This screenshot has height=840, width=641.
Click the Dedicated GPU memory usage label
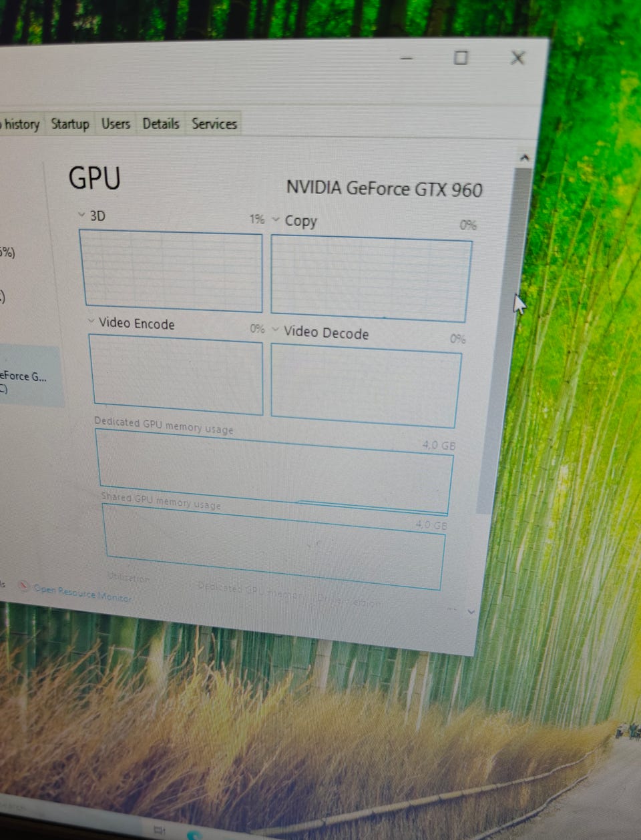tap(164, 425)
